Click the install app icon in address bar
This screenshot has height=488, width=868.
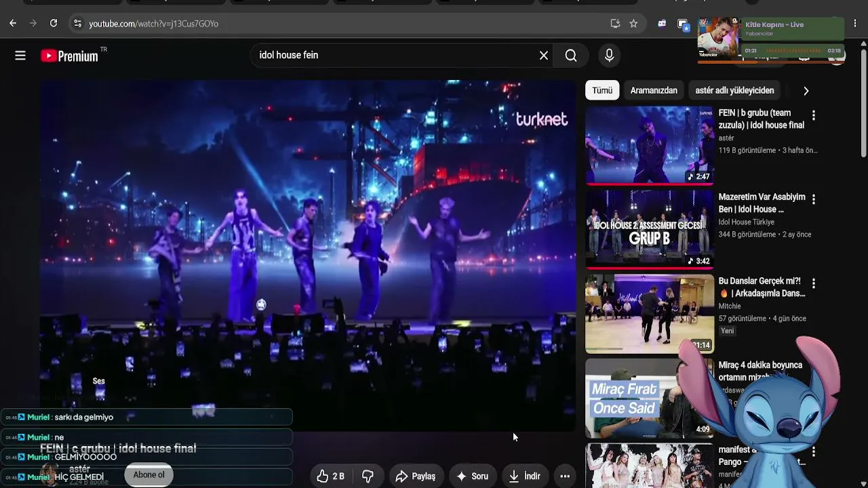(x=615, y=24)
